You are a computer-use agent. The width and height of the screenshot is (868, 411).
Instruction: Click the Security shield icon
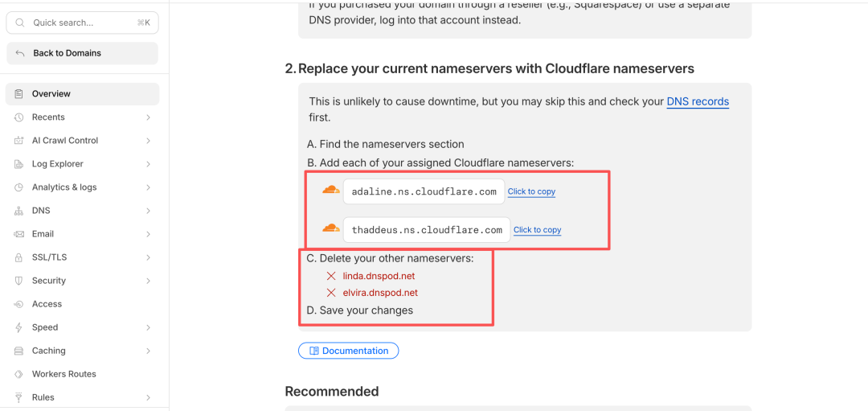[x=18, y=281]
